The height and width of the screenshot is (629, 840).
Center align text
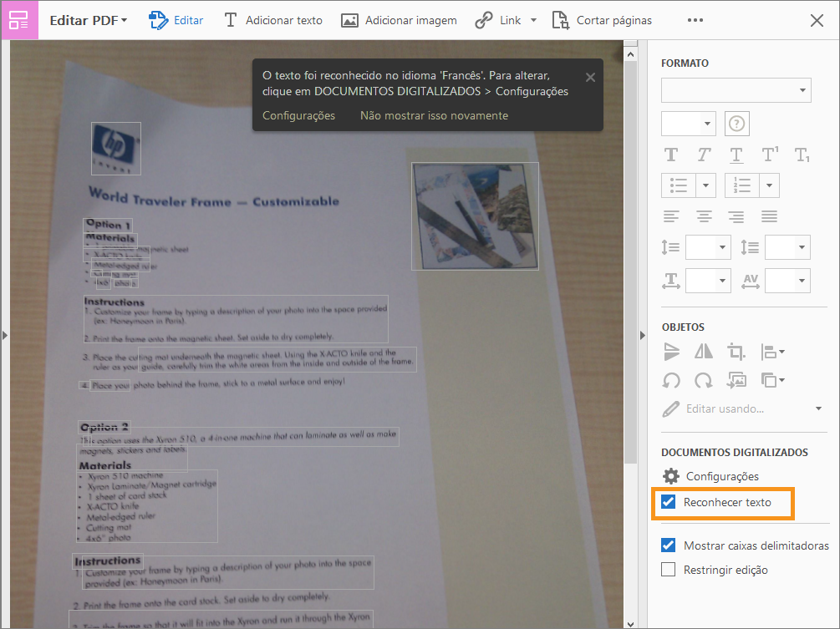point(704,216)
